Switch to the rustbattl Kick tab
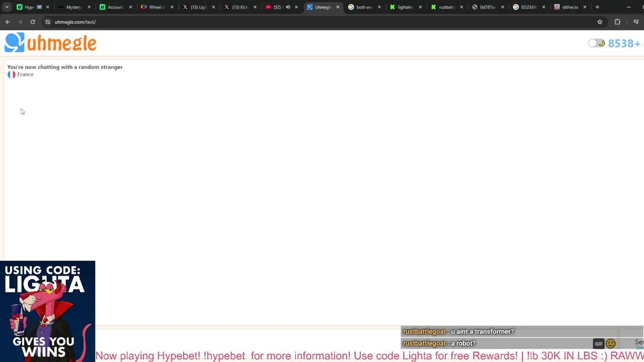The width and height of the screenshot is (644, 362). pos(446,7)
